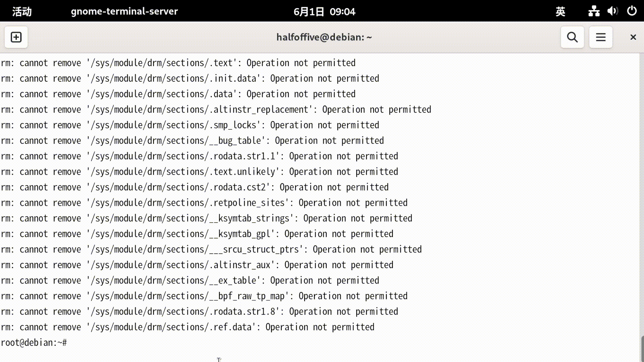This screenshot has width=644, height=362.
Task: Click the volume icon in top bar
Action: (x=612, y=11)
